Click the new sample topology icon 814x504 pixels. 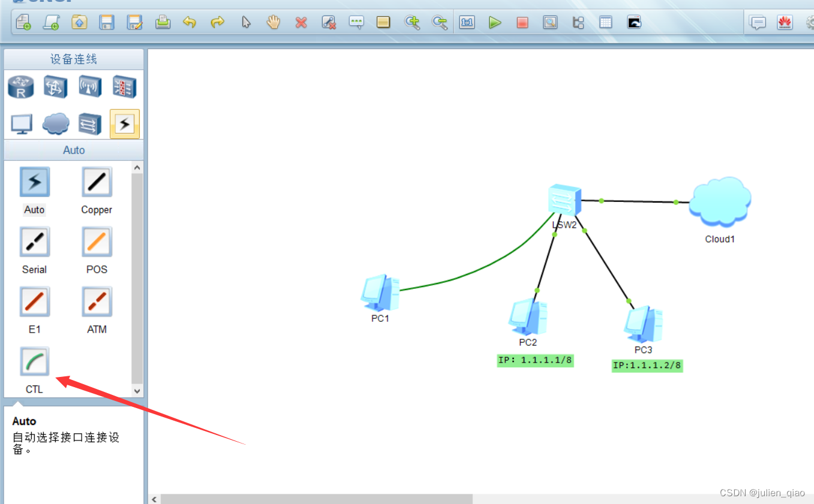[52, 23]
